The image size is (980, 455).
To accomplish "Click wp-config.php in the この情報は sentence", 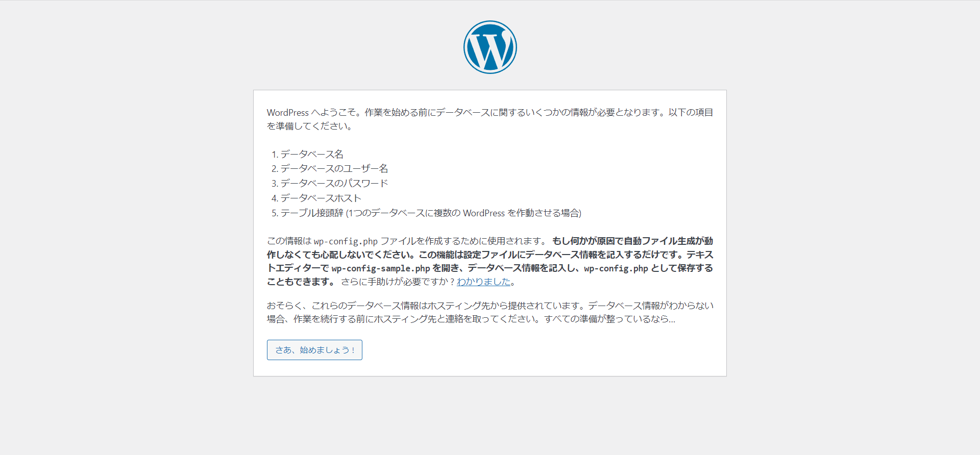I will [346, 241].
